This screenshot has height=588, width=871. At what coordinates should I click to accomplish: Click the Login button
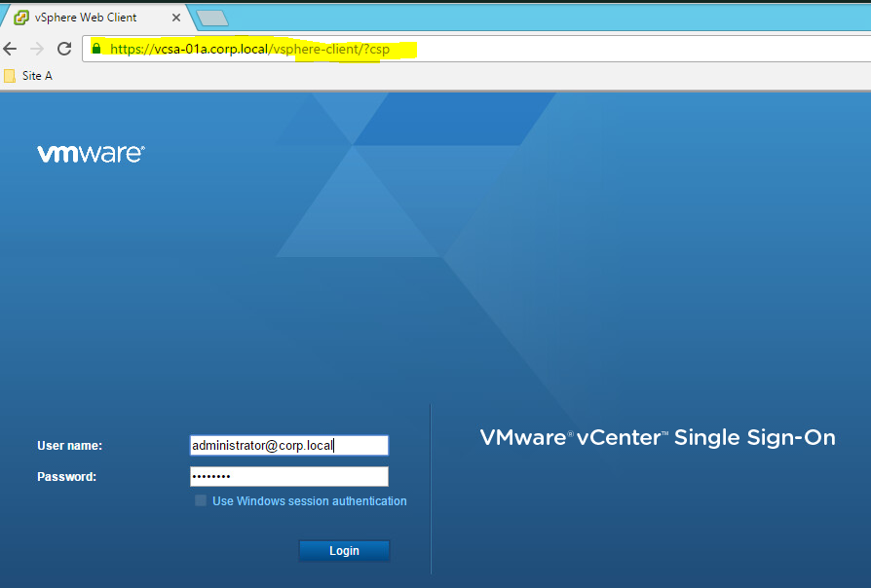click(344, 551)
